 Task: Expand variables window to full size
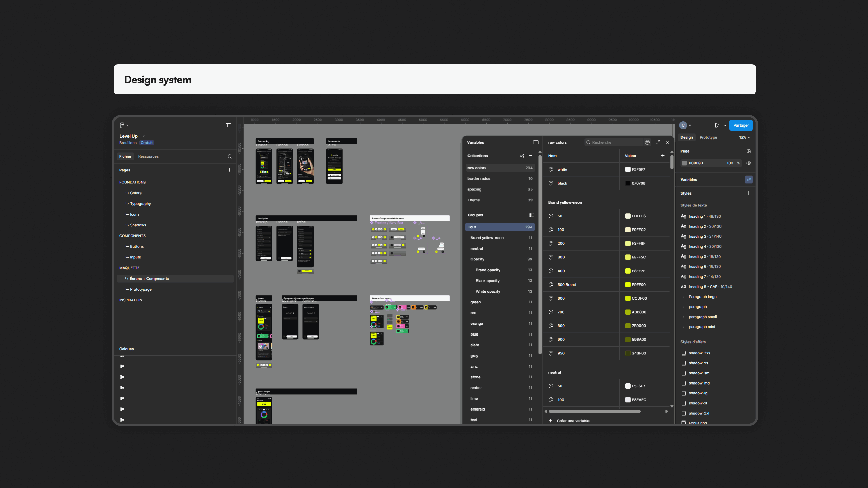tap(658, 143)
